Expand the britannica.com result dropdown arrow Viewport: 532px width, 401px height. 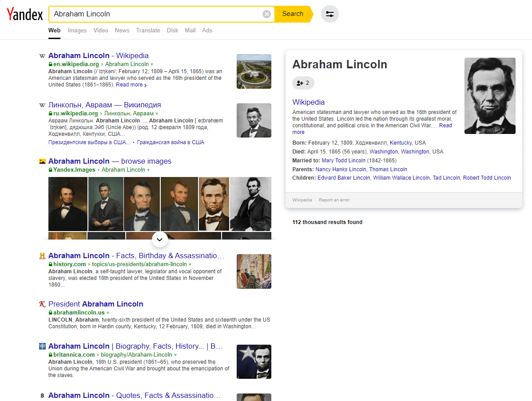coord(175,355)
